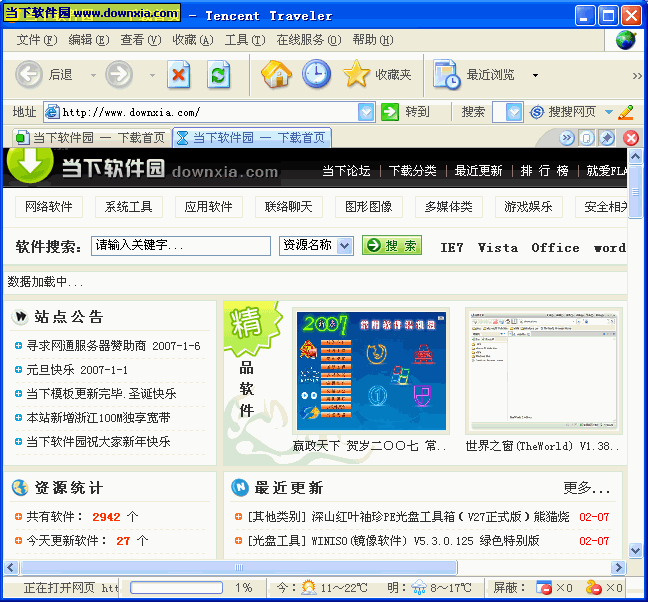Open the 网络软件 category

(x=49, y=207)
